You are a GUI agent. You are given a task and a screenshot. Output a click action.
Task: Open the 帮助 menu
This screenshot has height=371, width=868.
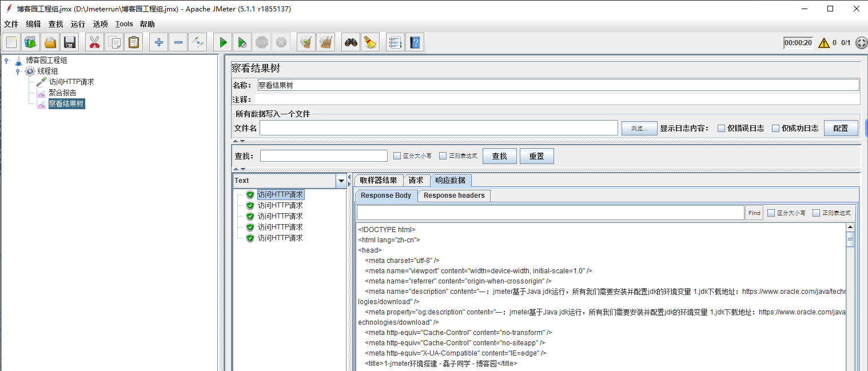click(147, 24)
